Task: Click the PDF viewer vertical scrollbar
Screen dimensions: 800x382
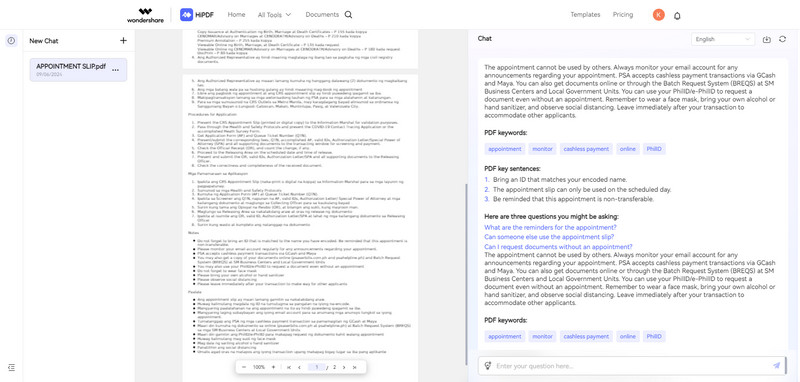Action: (x=466, y=274)
